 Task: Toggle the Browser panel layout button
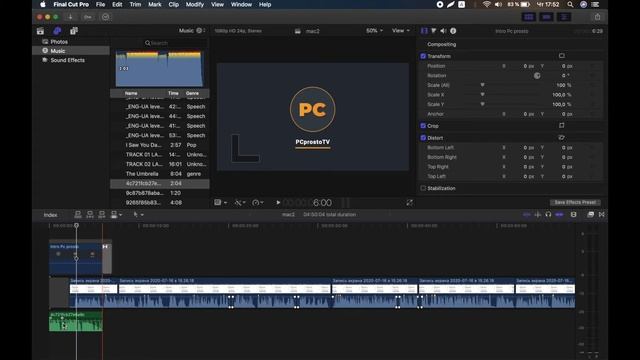tap(529, 17)
